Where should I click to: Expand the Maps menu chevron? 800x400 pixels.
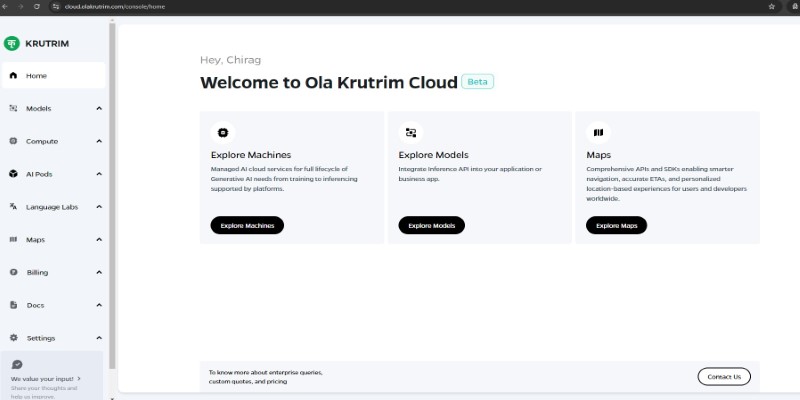coord(99,239)
